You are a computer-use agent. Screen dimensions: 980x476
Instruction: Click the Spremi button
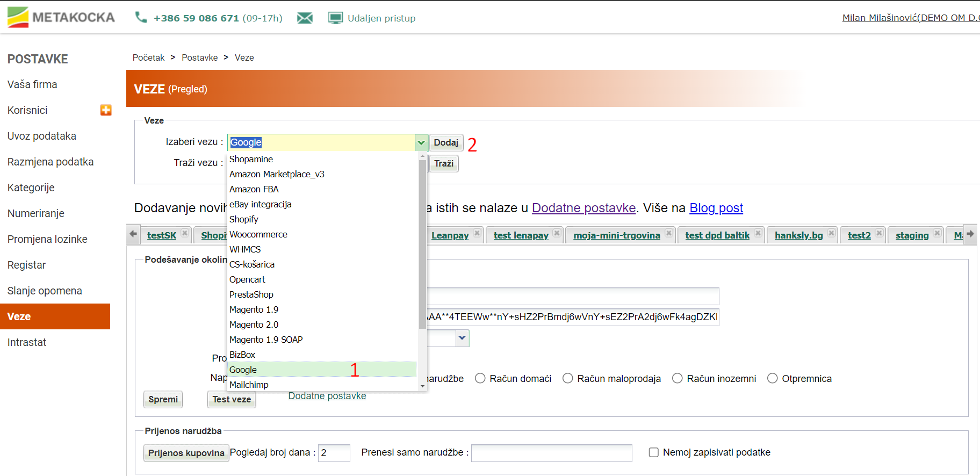click(163, 399)
